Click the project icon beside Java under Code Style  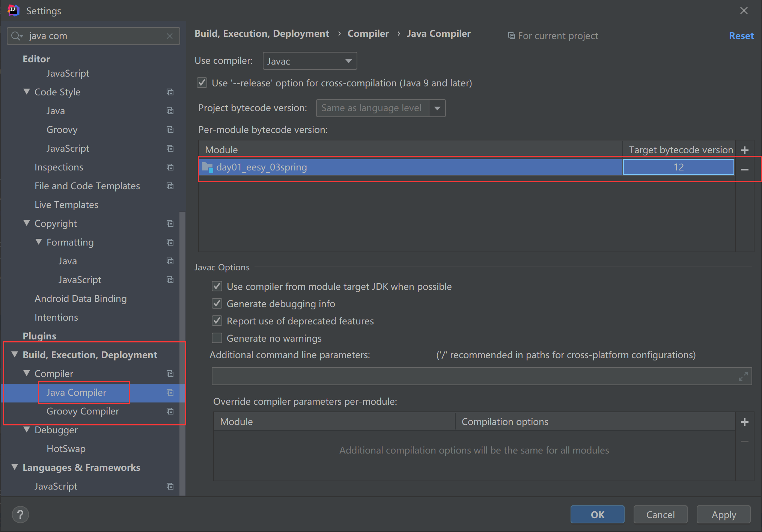[x=170, y=111]
